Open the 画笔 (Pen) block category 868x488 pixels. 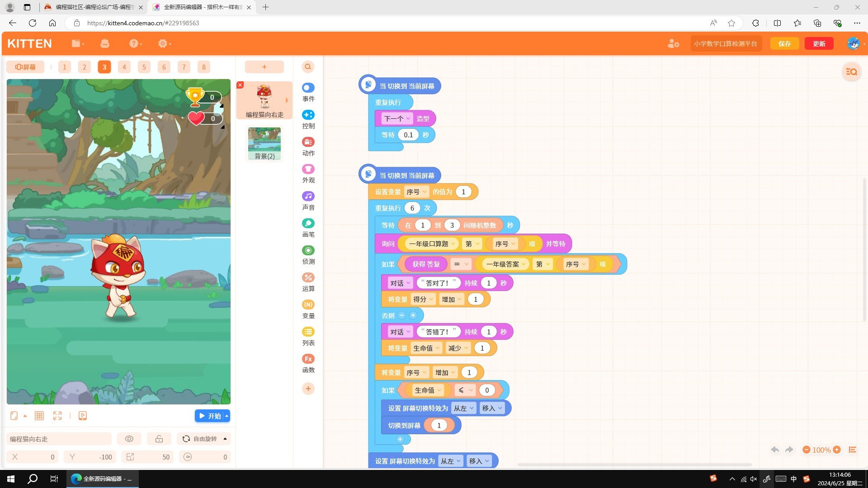[308, 228]
